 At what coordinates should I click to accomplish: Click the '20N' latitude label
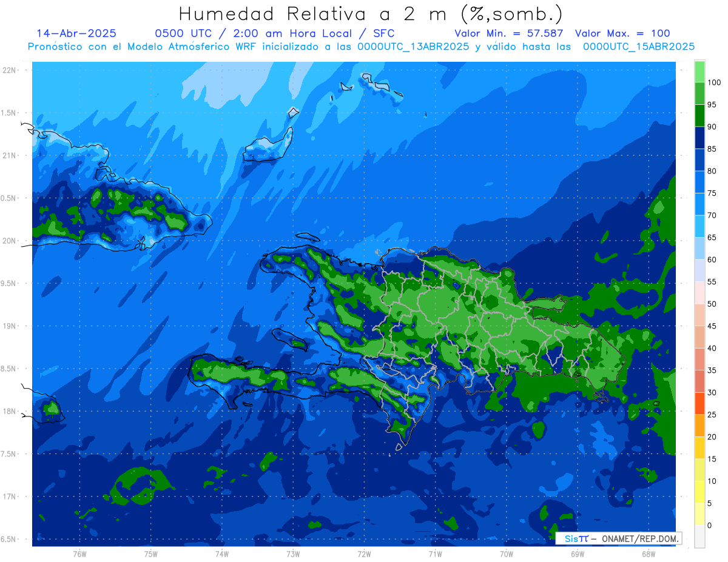click(10, 241)
